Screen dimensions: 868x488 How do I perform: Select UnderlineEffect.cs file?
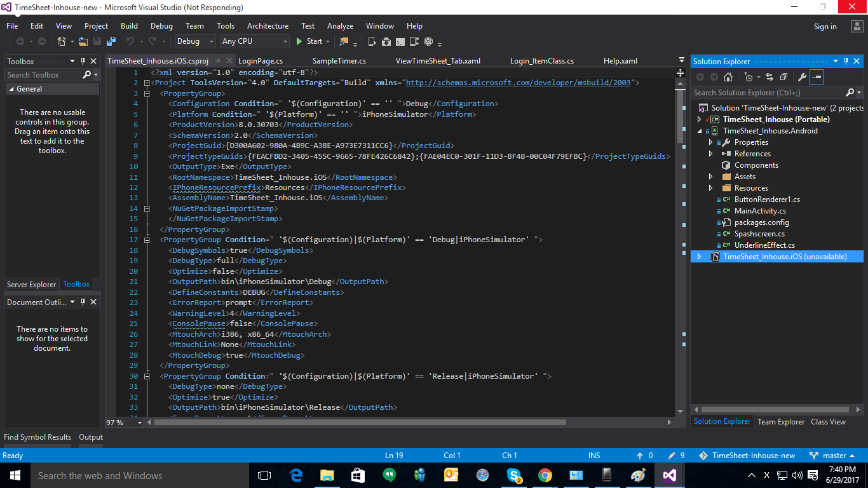coord(764,245)
